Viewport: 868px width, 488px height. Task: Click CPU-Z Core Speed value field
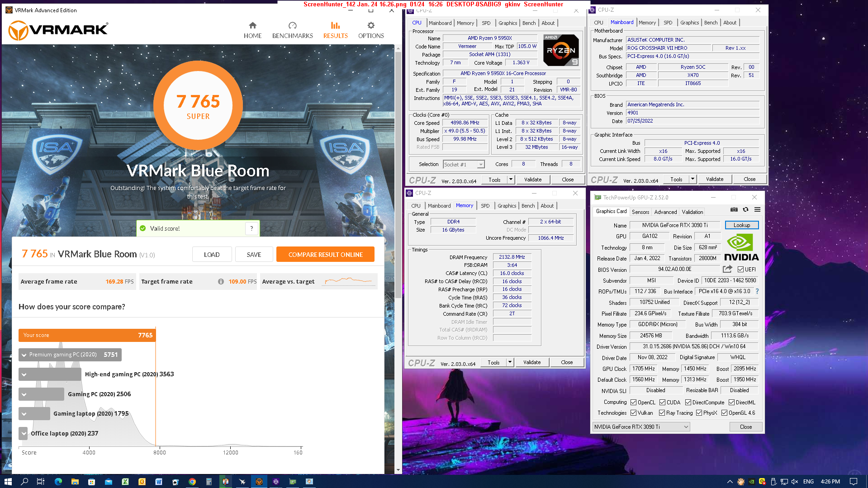[465, 123]
